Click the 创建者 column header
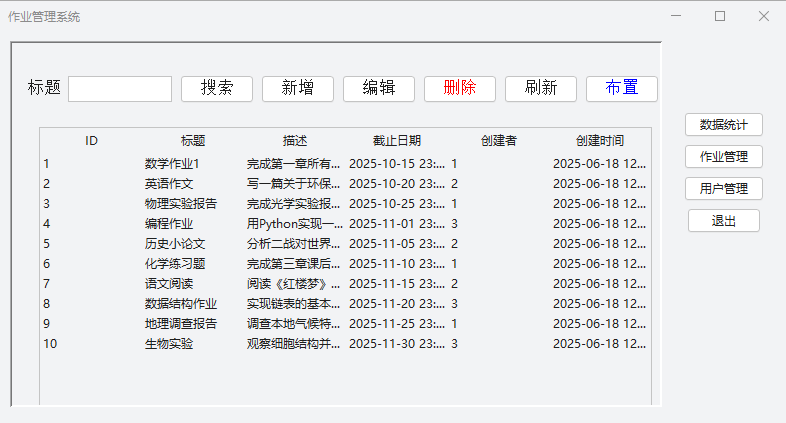Screen dimensions: 786x423 point(498,141)
